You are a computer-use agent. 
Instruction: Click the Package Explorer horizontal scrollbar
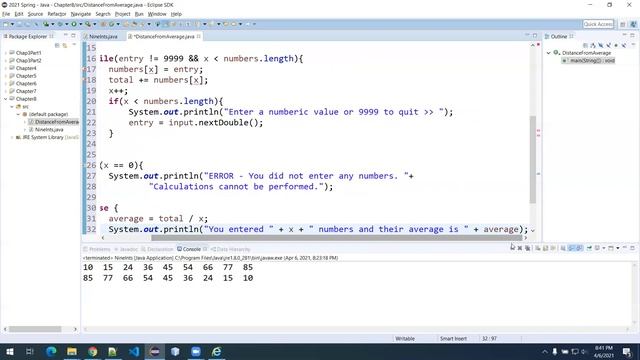35,329
